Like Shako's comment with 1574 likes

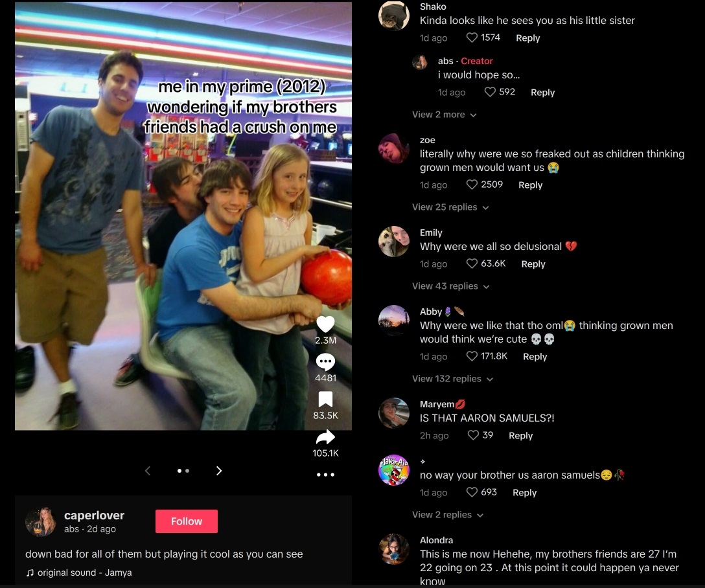pos(472,38)
